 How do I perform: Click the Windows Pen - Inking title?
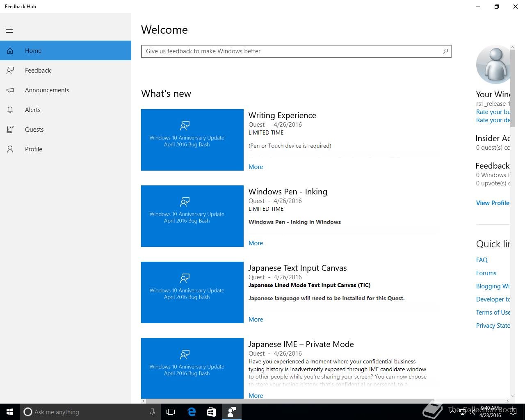(x=288, y=192)
